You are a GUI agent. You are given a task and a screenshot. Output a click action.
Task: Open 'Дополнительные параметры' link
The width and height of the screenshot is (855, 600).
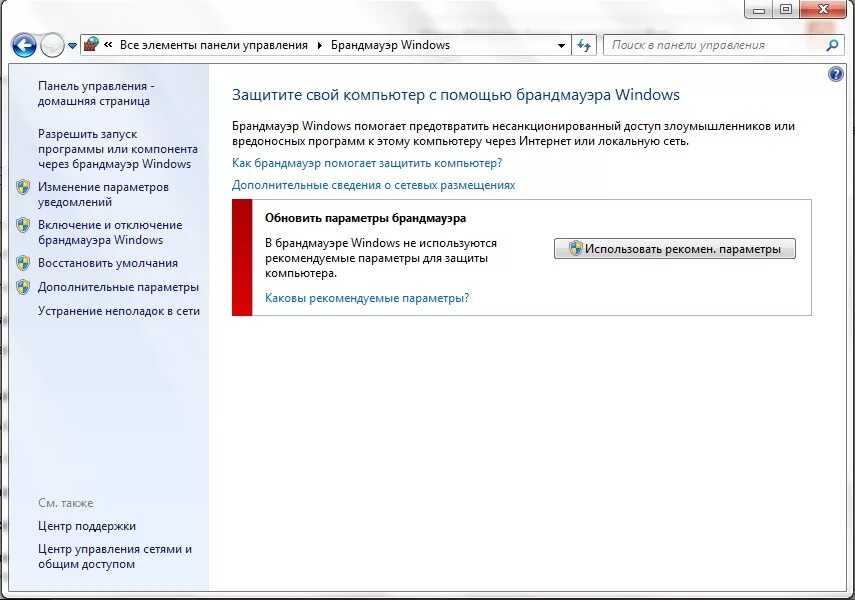click(x=118, y=287)
